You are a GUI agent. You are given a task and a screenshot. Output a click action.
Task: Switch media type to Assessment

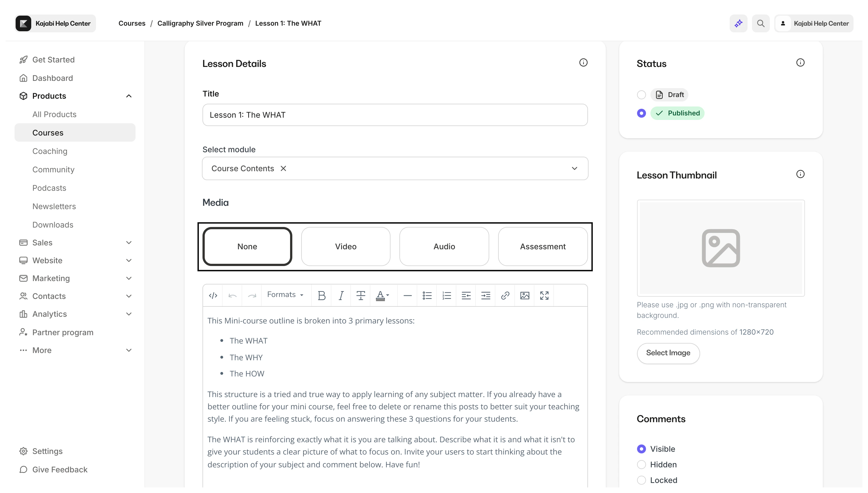(542, 246)
